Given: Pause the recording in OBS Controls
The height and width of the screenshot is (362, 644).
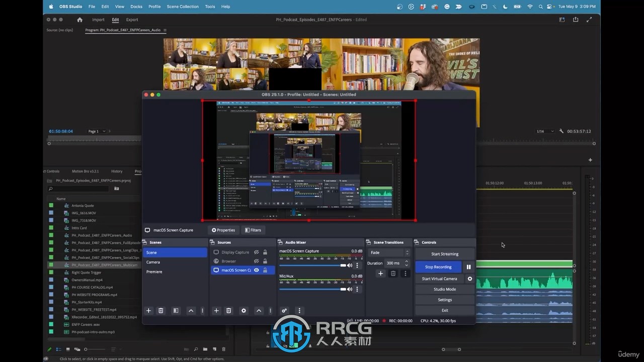Looking at the screenshot, I should pos(468,267).
